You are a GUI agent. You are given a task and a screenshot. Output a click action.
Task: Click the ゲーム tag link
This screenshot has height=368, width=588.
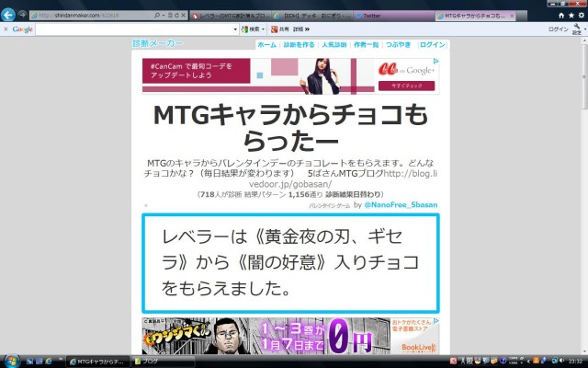[x=345, y=205]
